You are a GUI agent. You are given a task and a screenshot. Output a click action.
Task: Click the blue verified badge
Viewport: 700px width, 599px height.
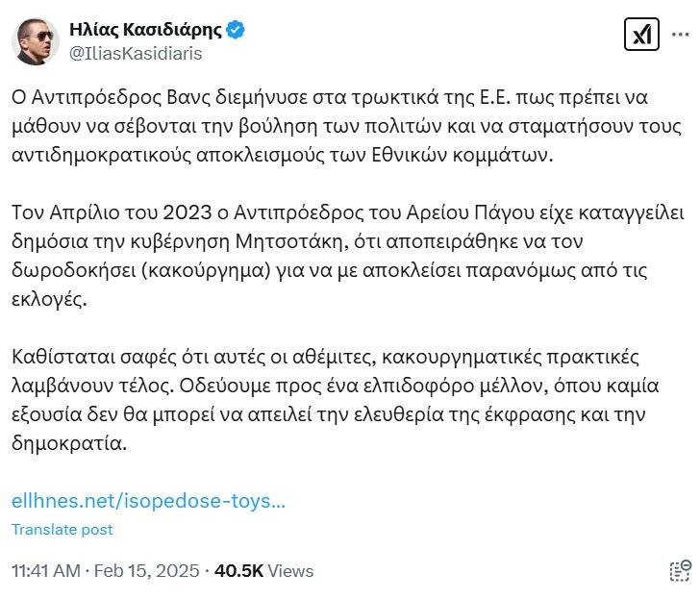click(236, 30)
